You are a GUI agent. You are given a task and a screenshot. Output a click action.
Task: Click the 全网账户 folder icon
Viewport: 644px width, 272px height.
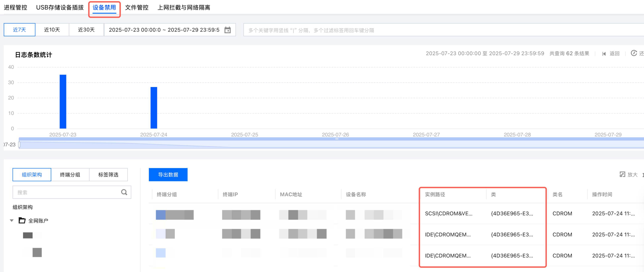tap(22, 220)
